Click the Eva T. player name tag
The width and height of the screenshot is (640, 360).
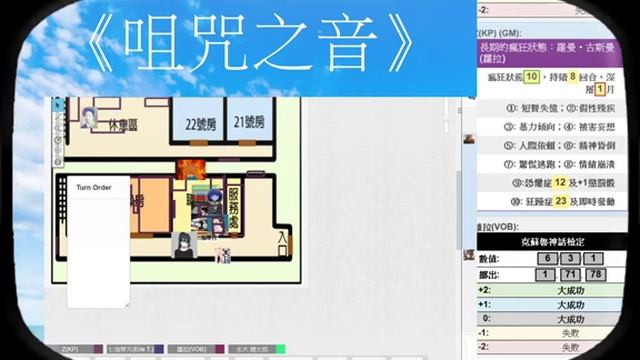click(x=131, y=349)
